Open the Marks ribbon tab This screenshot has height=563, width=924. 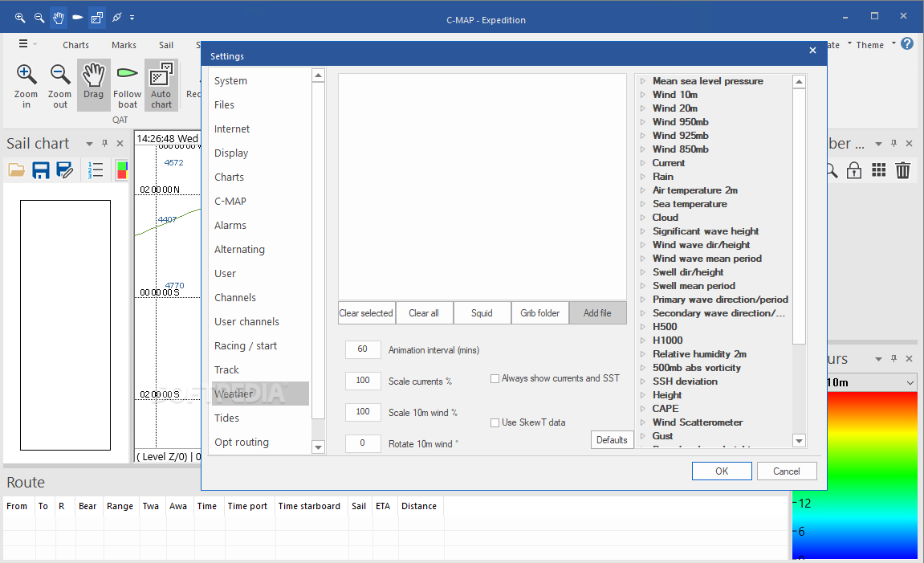click(124, 45)
